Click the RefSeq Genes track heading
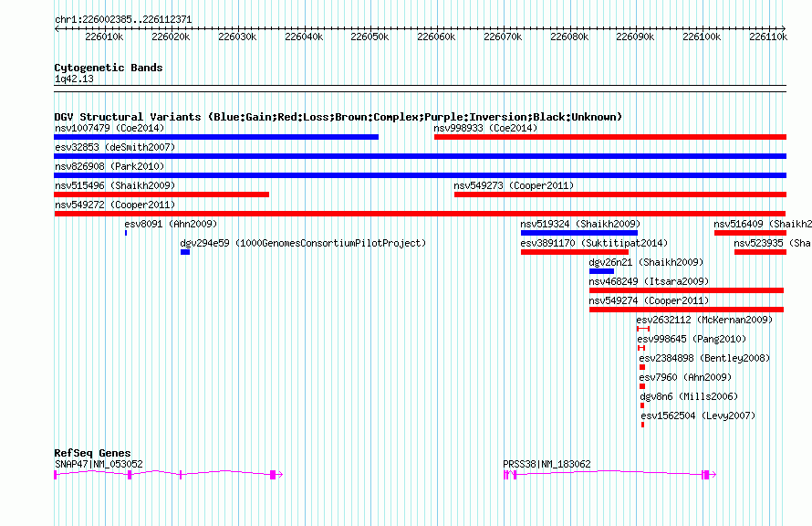 (x=92, y=452)
